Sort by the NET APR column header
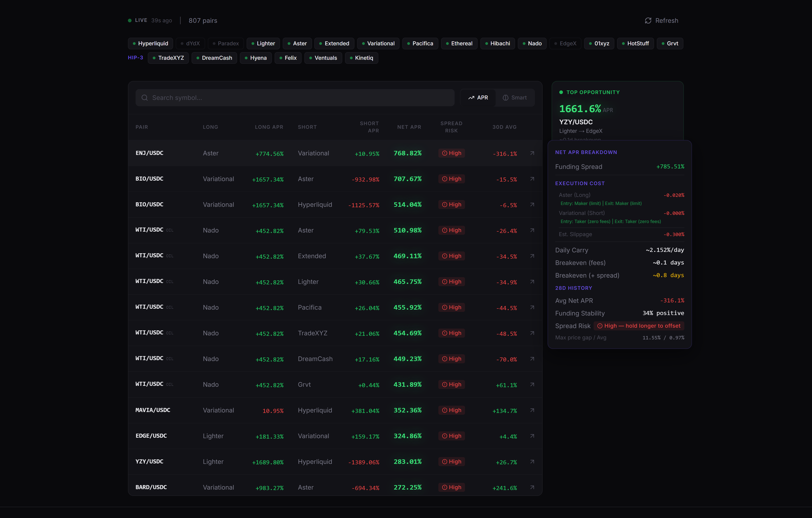The image size is (812, 518). pos(409,127)
